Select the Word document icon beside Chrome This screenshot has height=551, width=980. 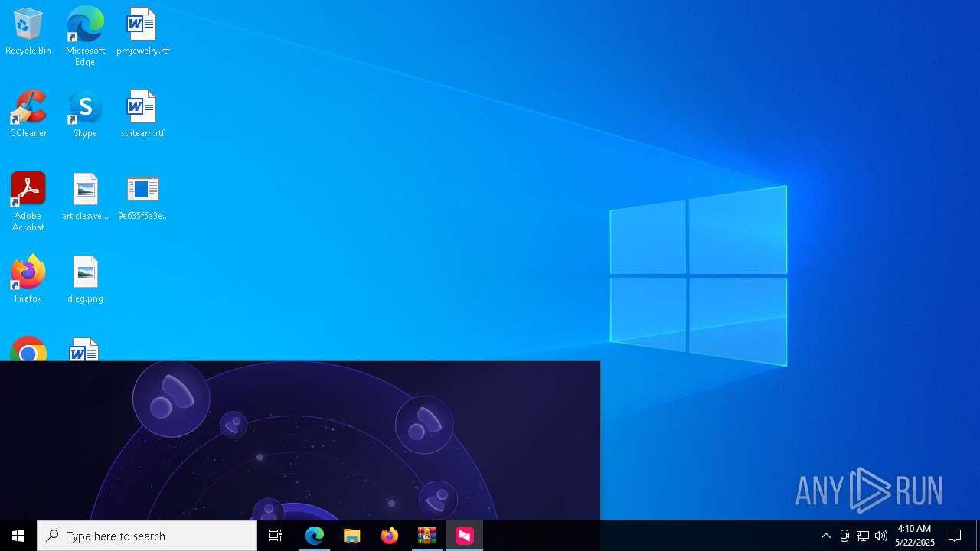tap(84, 349)
